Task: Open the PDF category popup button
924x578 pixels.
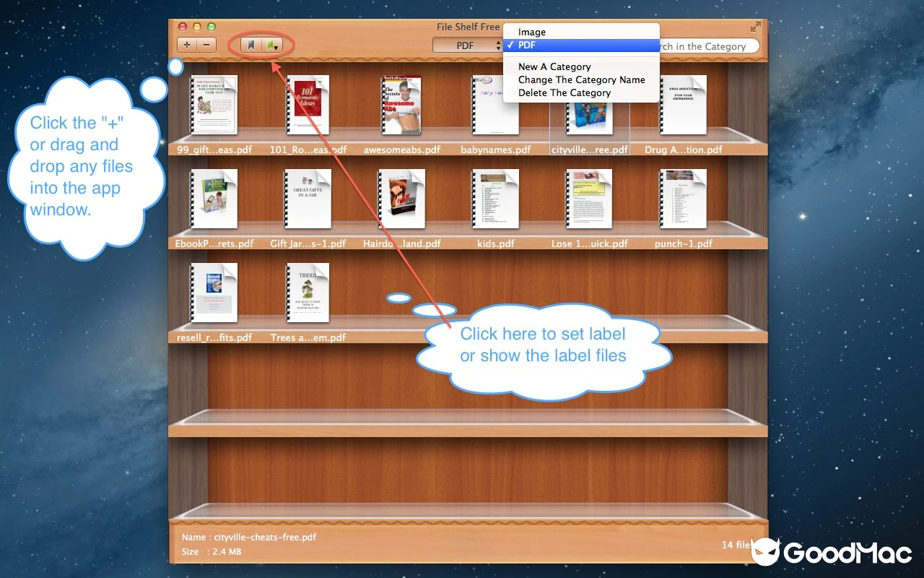Action: [468, 46]
